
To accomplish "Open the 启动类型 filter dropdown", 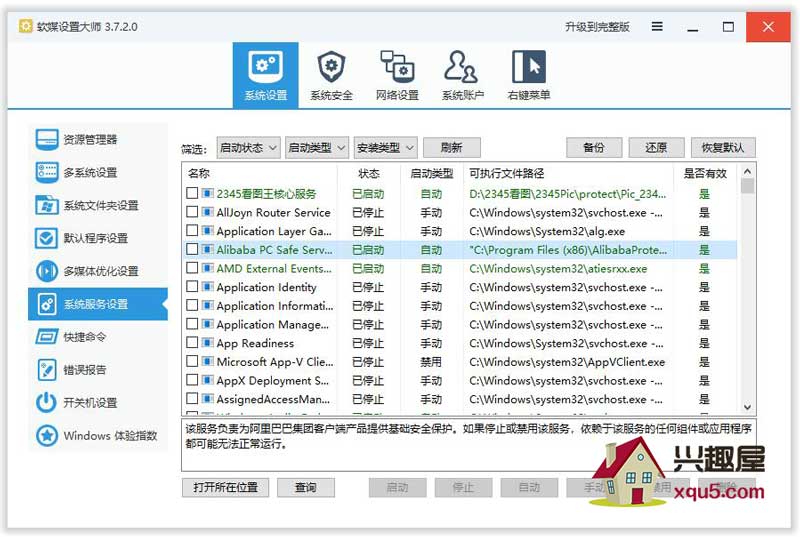I will tap(316, 148).
